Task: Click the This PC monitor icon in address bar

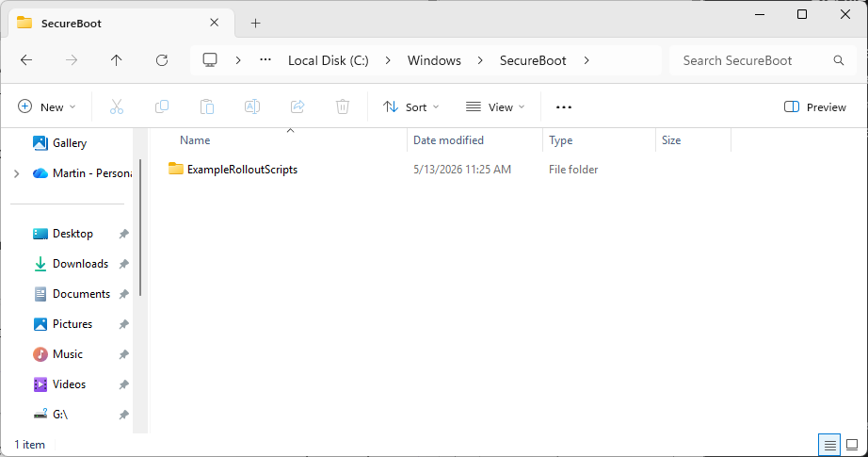Action: click(x=210, y=59)
